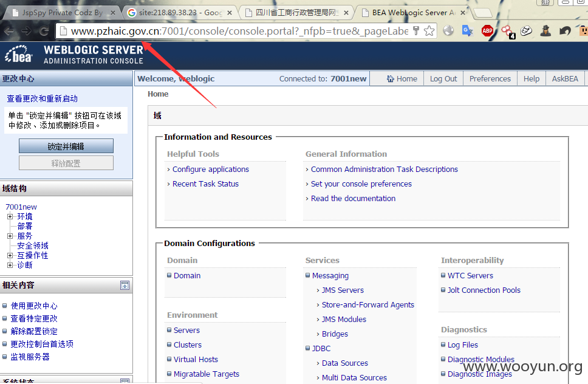Click the bea logo in the header
This screenshot has height=384, width=588.
click(19, 54)
